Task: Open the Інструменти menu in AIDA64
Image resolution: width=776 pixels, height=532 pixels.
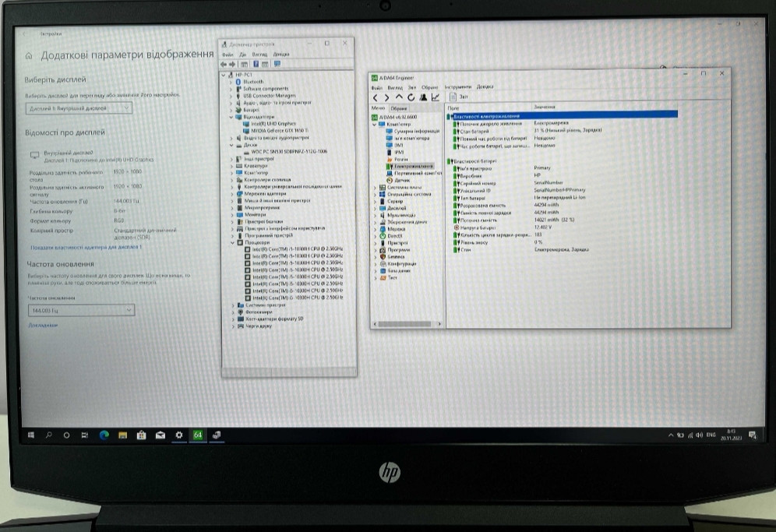Action: [x=458, y=87]
